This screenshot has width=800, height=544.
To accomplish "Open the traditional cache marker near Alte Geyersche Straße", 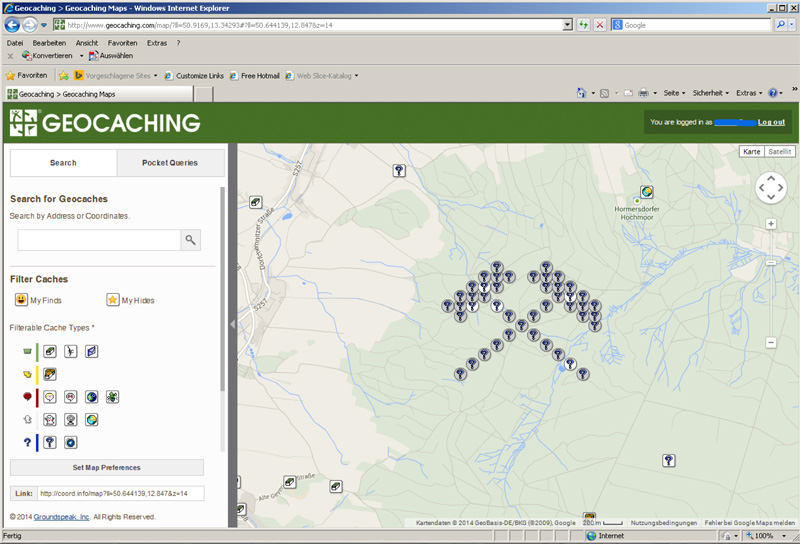I will 290,481.
